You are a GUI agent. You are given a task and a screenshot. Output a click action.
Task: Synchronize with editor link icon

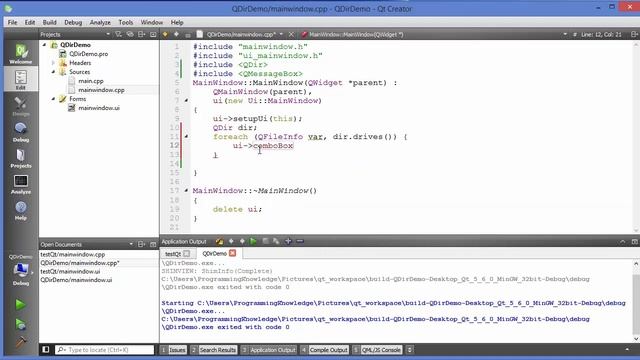click(x=130, y=34)
